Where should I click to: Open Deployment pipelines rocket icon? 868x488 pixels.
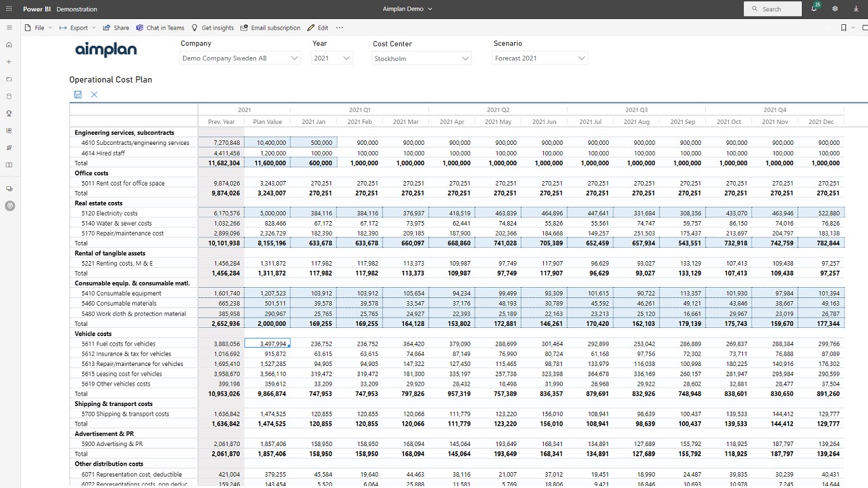click(x=9, y=148)
